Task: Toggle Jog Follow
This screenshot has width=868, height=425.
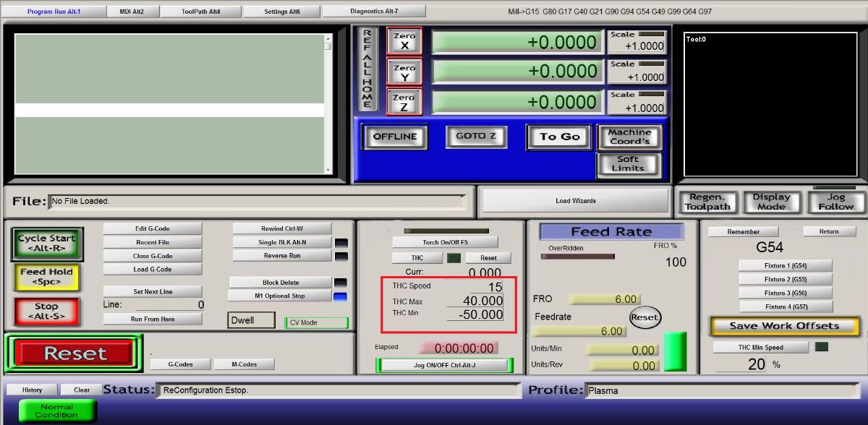Action: click(836, 202)
